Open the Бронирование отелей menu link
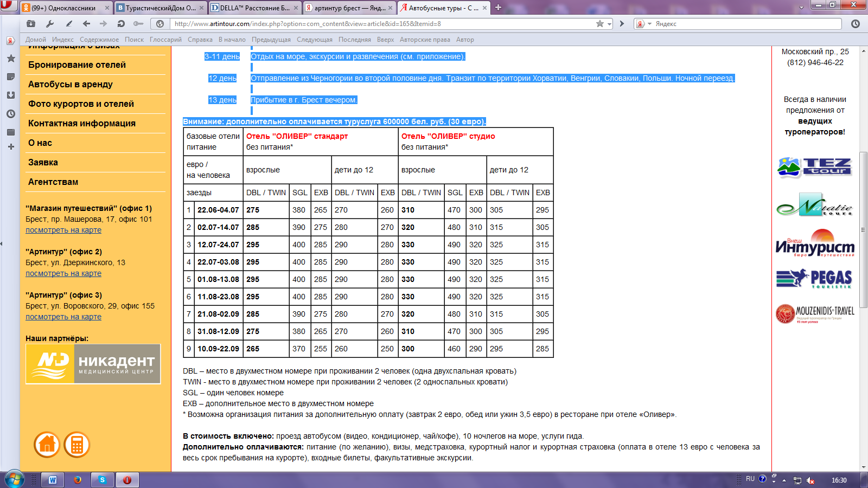Image resolution: width=868 pixels, height=488 pixels. tap(77, 65)
